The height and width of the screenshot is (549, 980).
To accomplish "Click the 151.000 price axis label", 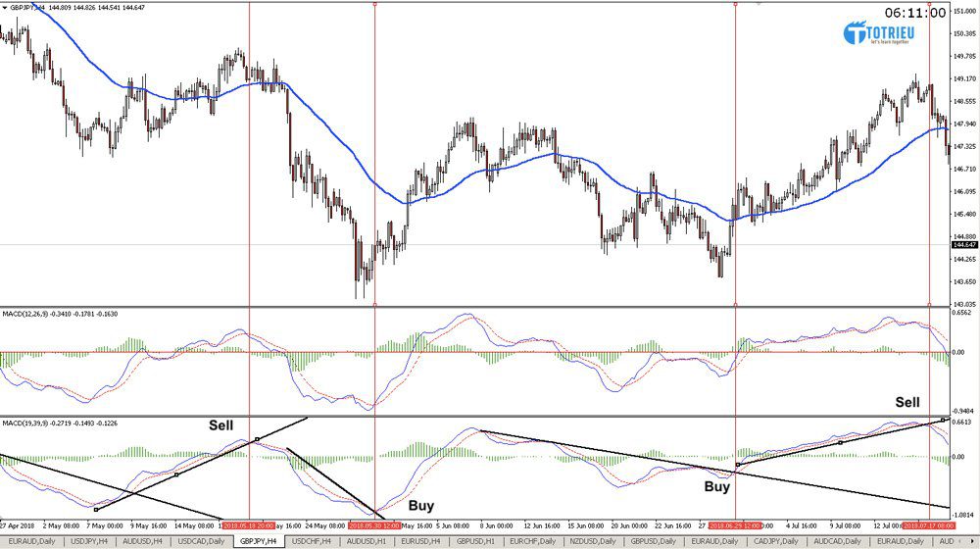I will (x=965, y=11).
